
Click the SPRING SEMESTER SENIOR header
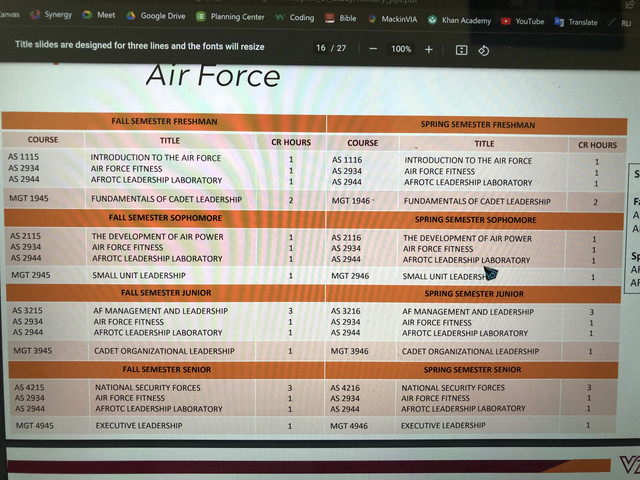tap(472, 369)
